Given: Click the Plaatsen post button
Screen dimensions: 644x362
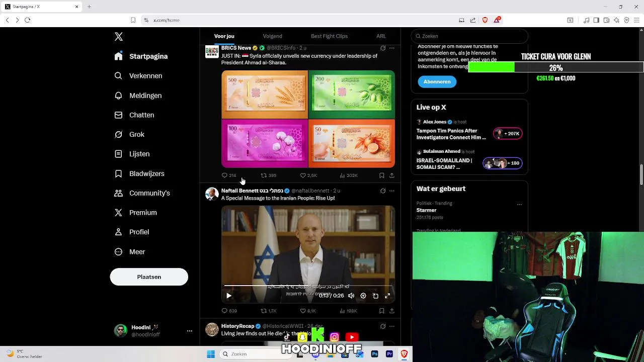Looking at the screenshot, I should (x=149, y=277).
